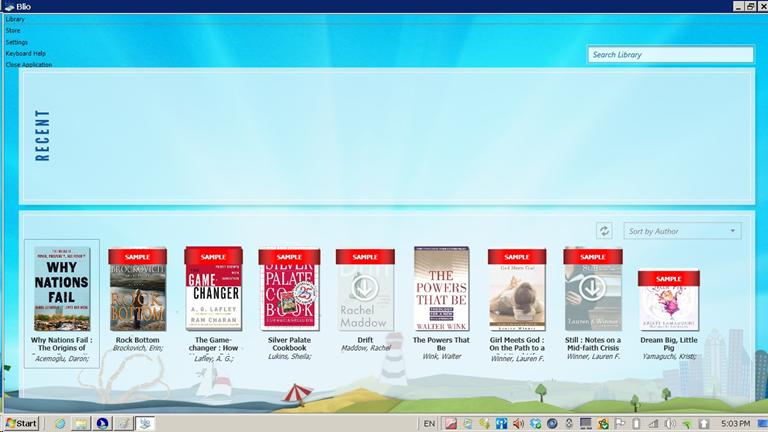Click the 'Drift' title text
Image resolution: width=768 pixels, height=432 pixels.
click(365, 340)
